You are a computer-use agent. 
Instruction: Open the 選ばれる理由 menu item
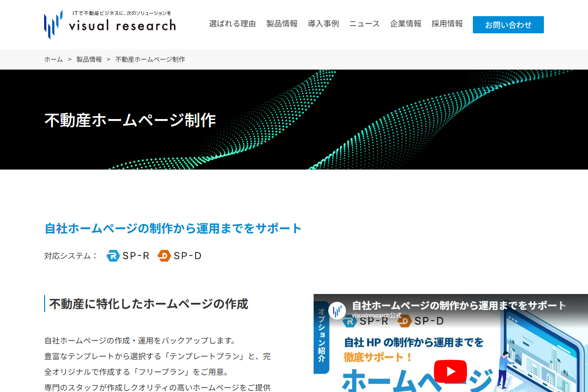[x=232, y=24]
